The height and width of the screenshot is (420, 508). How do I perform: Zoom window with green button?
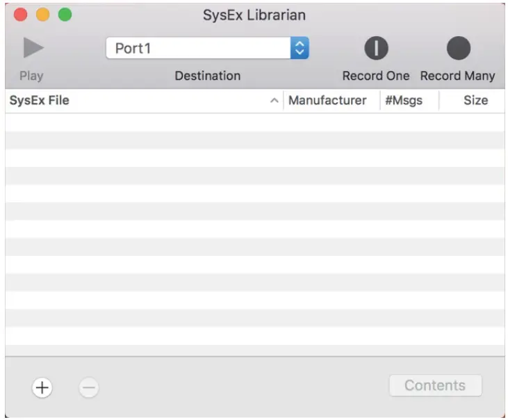[x=65, y=15]
